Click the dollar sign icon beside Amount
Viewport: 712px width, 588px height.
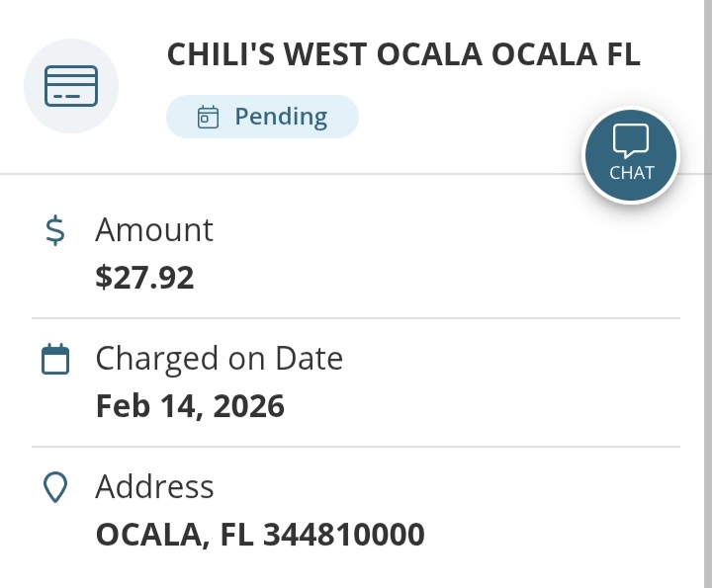(56, 230)
